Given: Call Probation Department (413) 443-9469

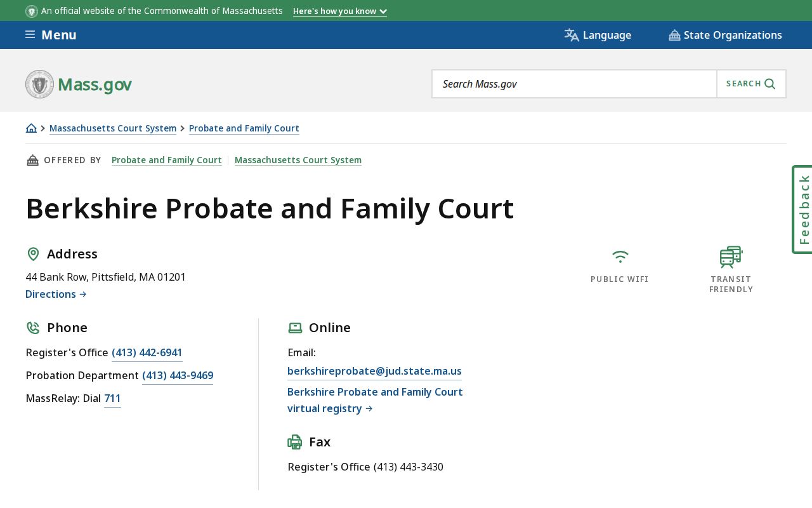Looking at the screenshot, I should click(x=178, y=375).
